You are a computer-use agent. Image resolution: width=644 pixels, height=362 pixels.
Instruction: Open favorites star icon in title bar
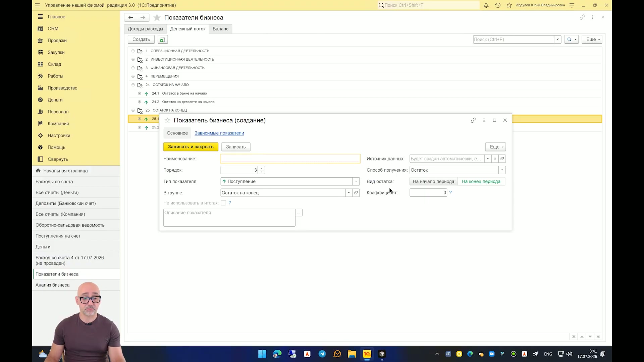click(x=509, y=5)
